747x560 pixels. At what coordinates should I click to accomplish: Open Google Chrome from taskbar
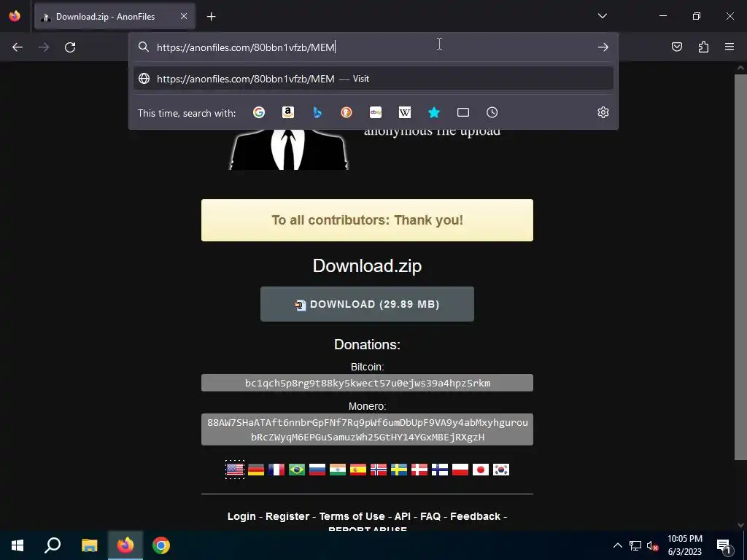161,545
